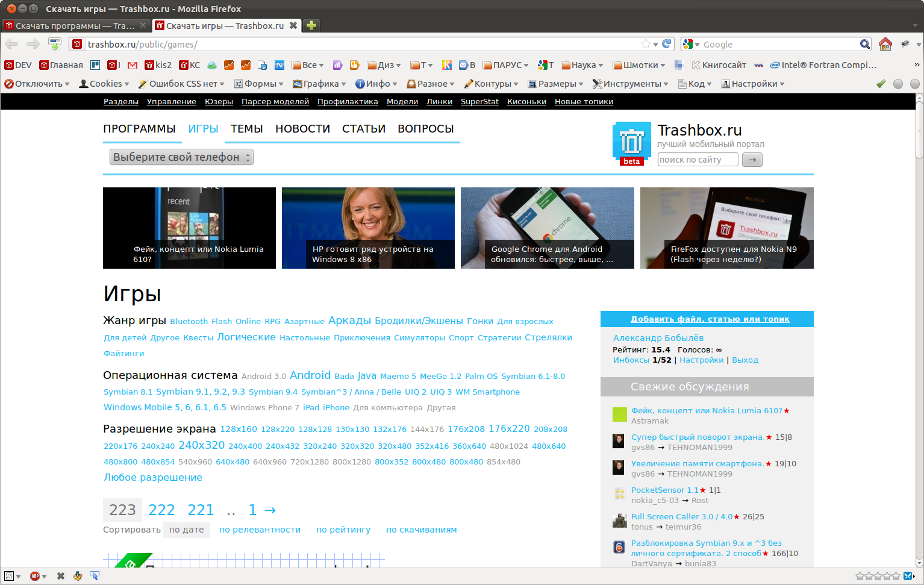Expand the Наука bookmarks folder

click(x=582, y=65)
